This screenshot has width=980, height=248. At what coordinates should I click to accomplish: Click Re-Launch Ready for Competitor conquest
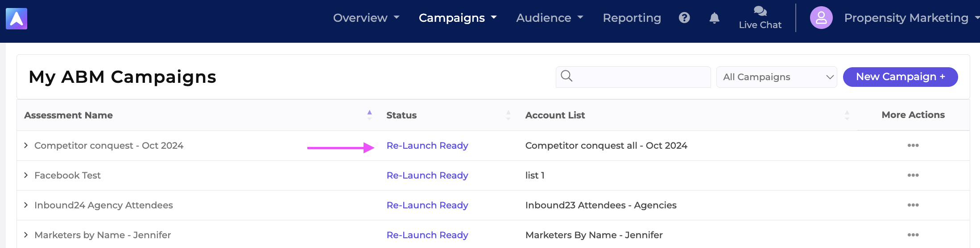[427, 146]
